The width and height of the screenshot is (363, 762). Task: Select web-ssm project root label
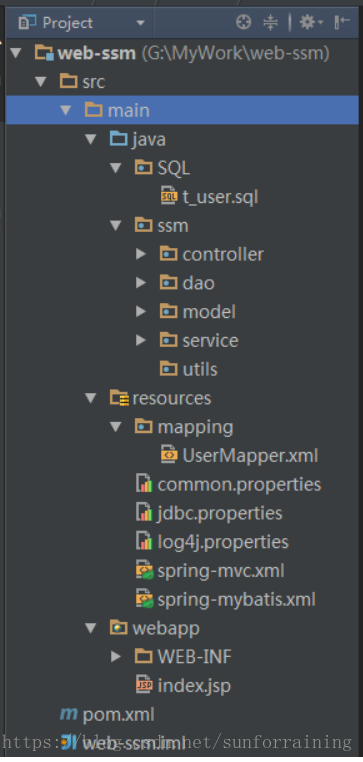97,53
